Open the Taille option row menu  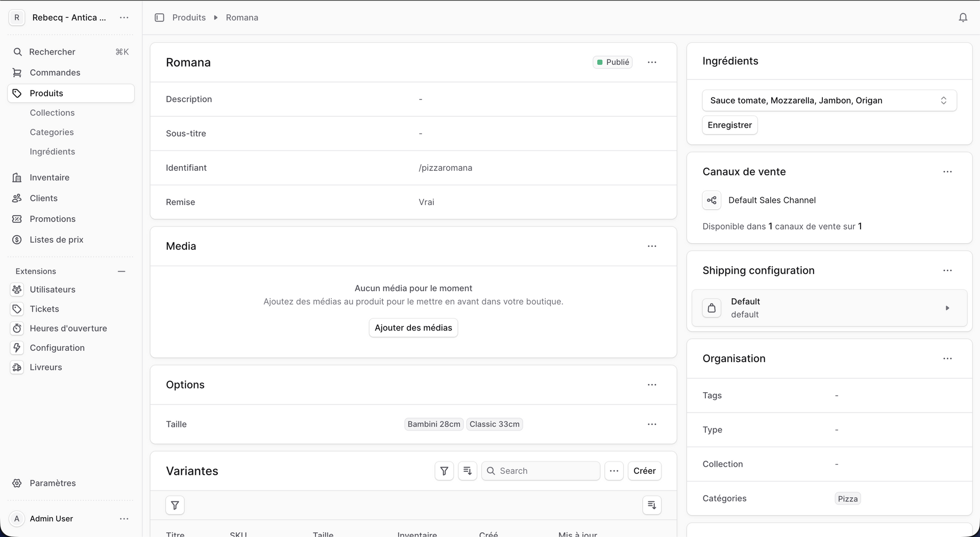(652, 424)
